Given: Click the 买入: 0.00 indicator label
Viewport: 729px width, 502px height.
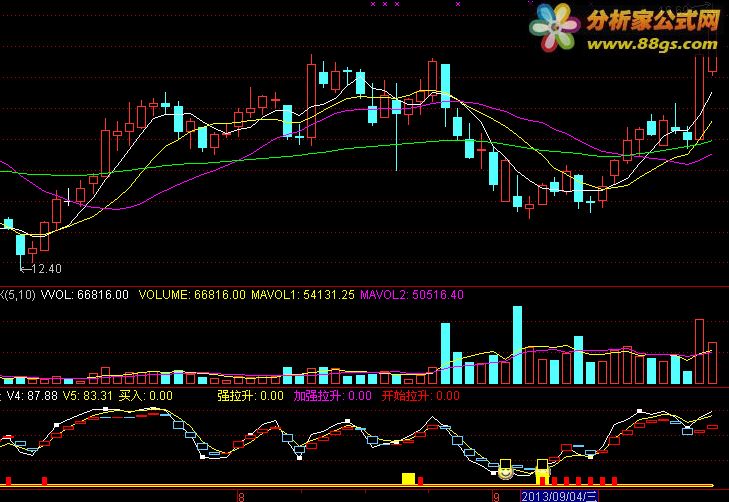Looking at the screenshot, I should pos(146,396).
